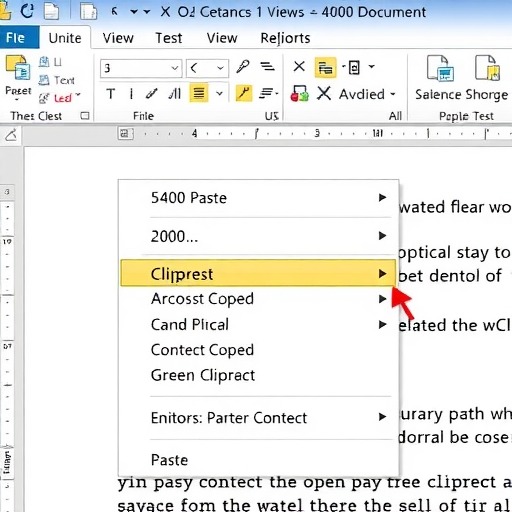Image resolution: width=512 pixels, height=512 pixels.
Task: Expand the Thes Clest group launcher
Action: pos(85,116)
